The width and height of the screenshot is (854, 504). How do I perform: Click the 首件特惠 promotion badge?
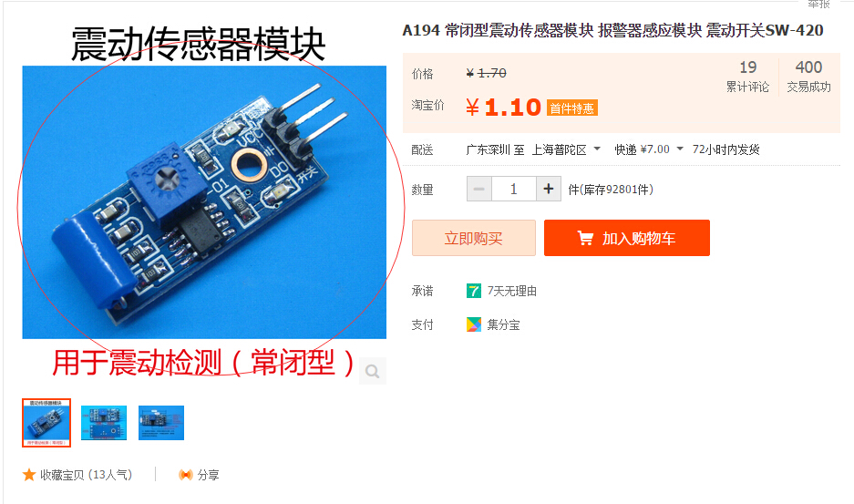571,108
